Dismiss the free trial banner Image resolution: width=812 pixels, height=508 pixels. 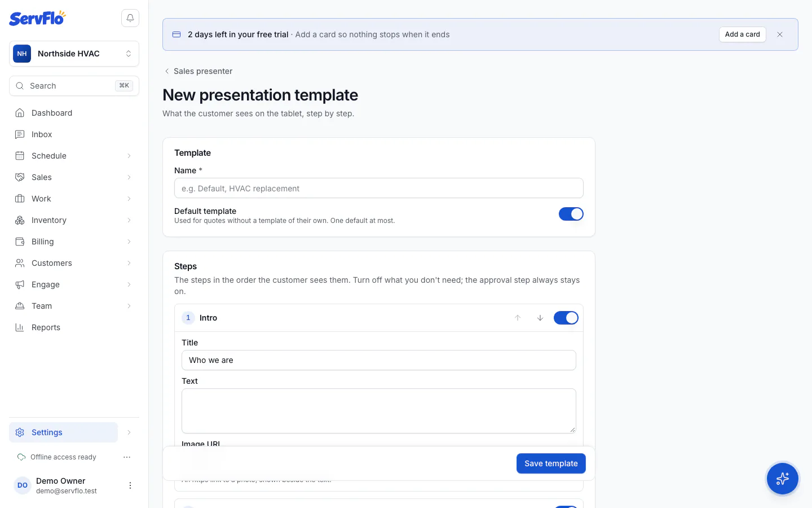(x=780, y=34)
